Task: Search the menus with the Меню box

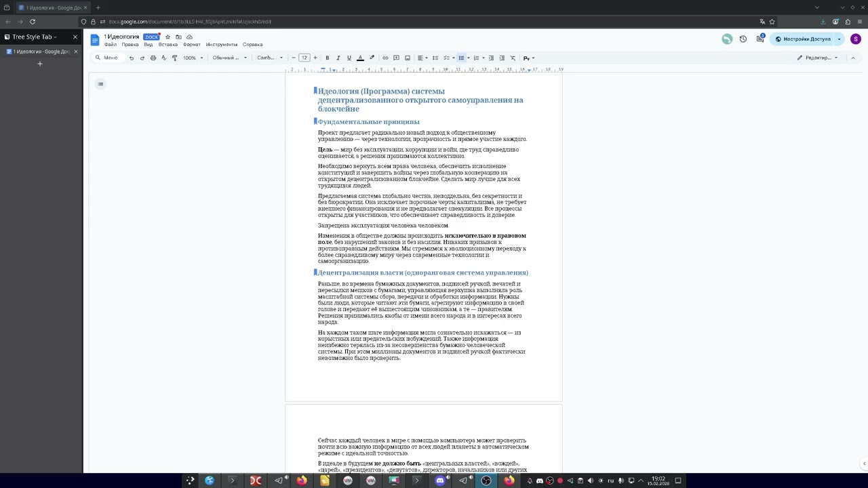Action: (x=107, y=58)
